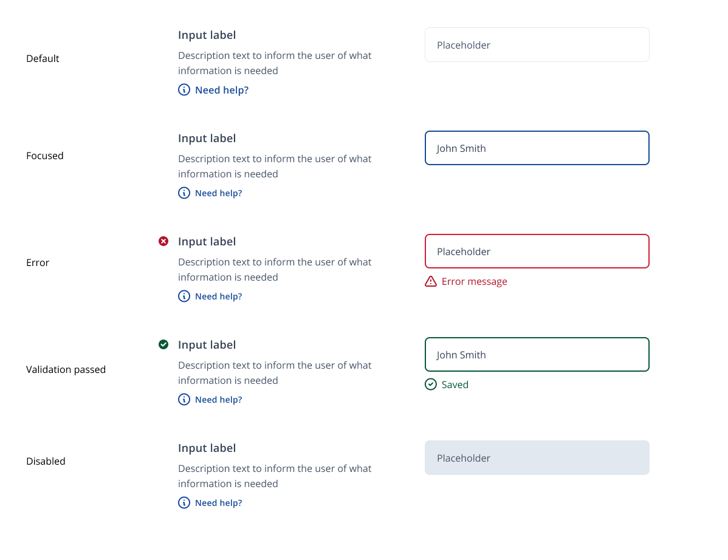This screenshot has width=728, height=560.
Task: Open Need help? link in Validation passed row
Action: pyautogui.click(x=219, y=400)
